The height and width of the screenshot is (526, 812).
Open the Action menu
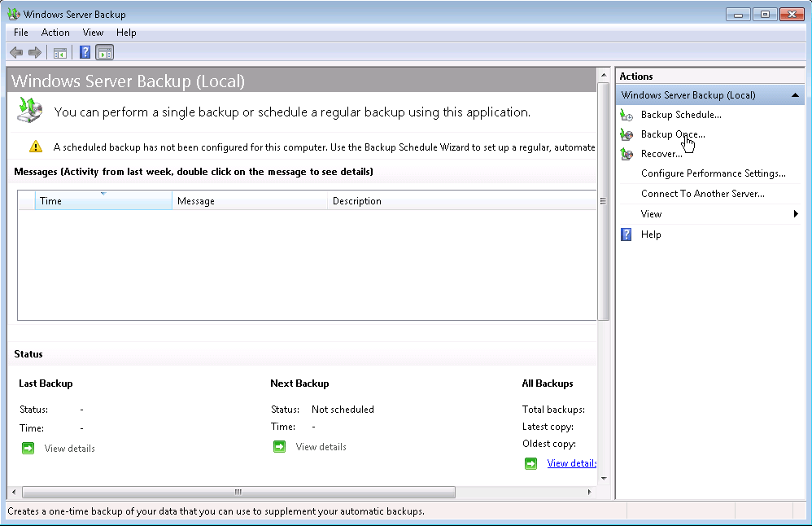tap(55, 33)
